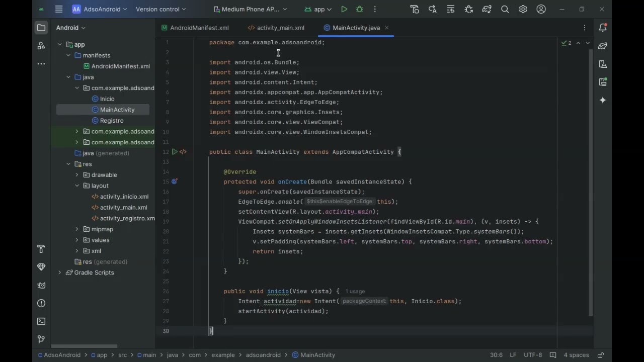Collapse the app module node
This screenshot has height=362, width=644.
click(60, 45)
